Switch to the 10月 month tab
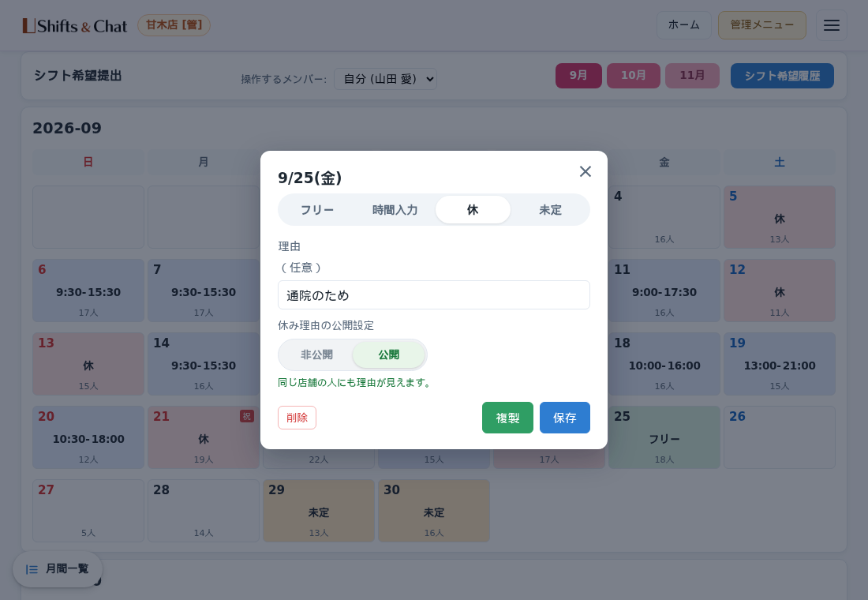Screen dimensions: 868x600 (x=634, y=75)
